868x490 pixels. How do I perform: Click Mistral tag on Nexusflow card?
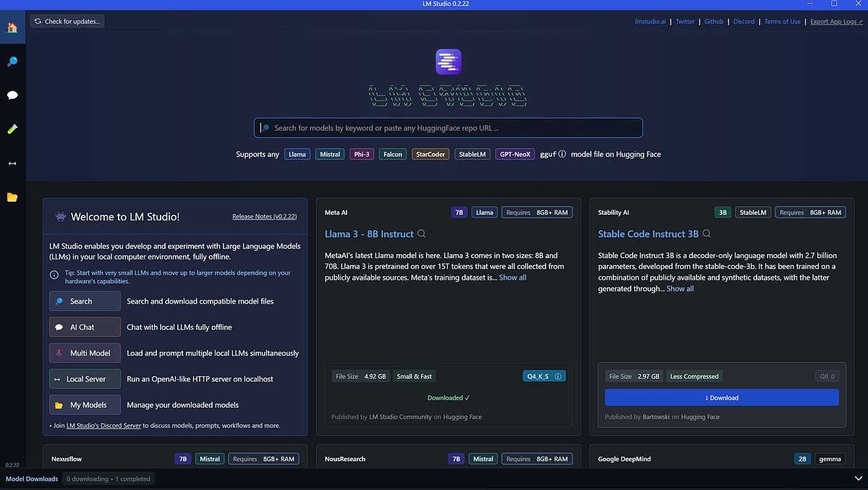pos(210,459)
